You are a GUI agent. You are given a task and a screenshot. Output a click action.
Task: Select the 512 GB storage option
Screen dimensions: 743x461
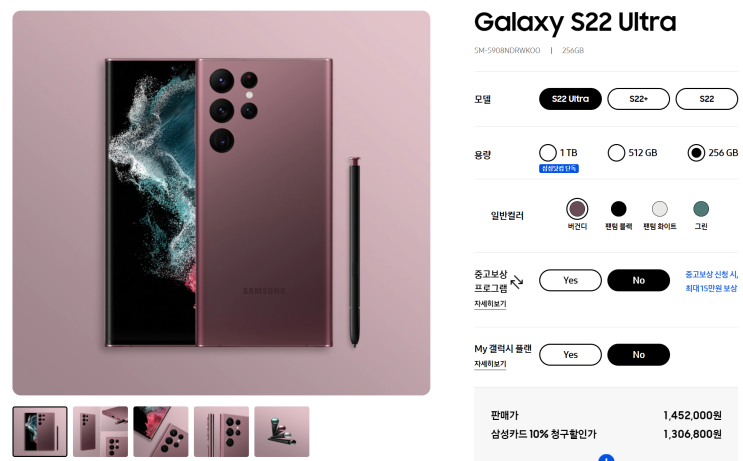coord(616,153)
